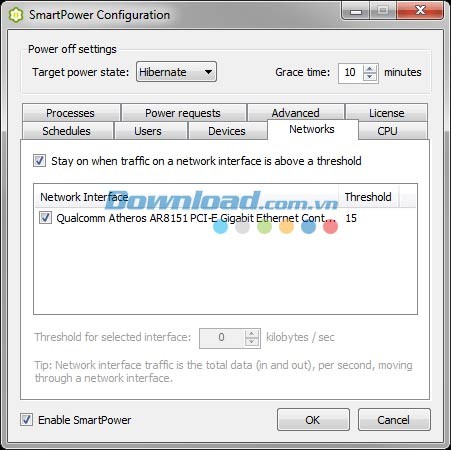Confirm settings with the OK button

pos(313,420)
